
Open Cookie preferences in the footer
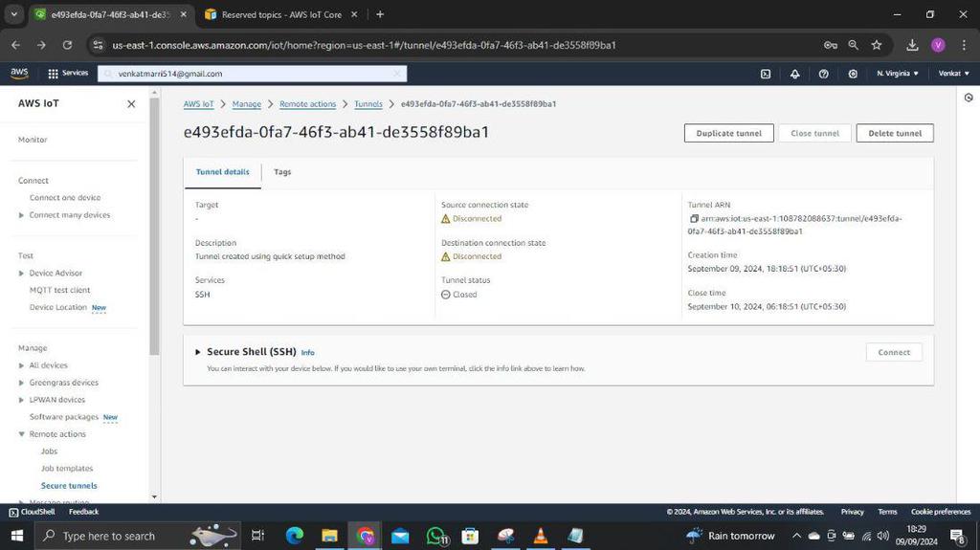[x=941, y=512]
